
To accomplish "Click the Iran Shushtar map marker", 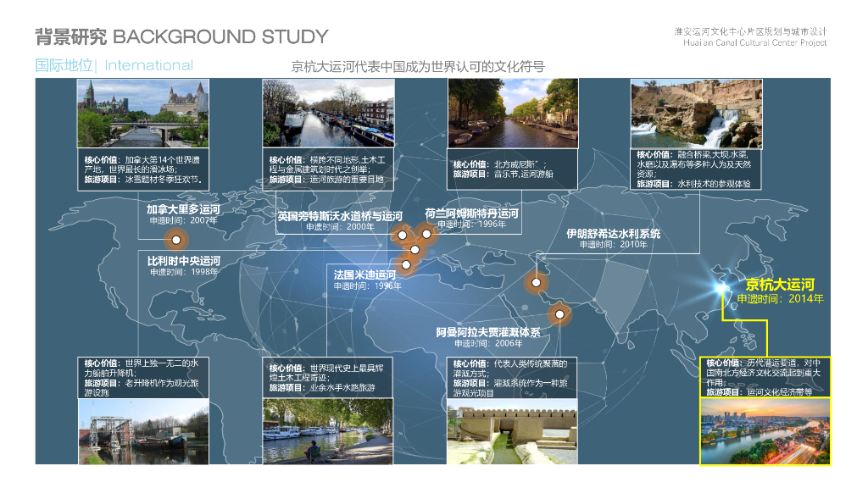I will (x=536, y=283).
